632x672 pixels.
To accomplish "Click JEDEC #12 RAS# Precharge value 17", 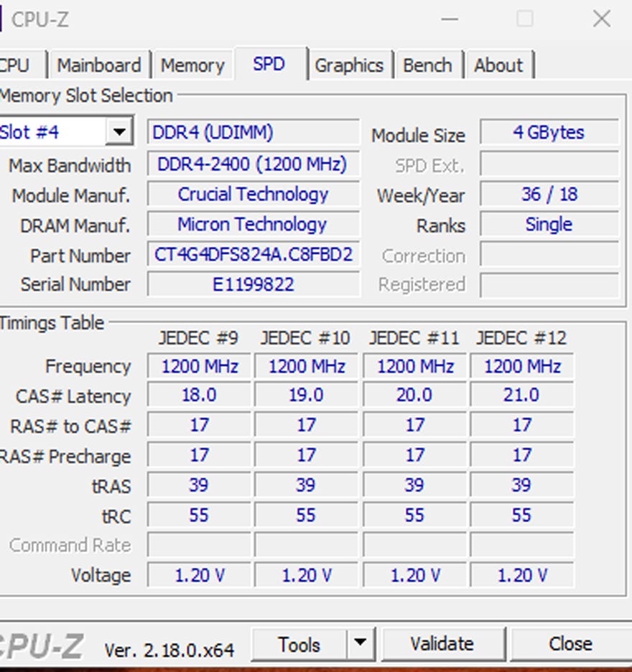I will coord(522,454).
